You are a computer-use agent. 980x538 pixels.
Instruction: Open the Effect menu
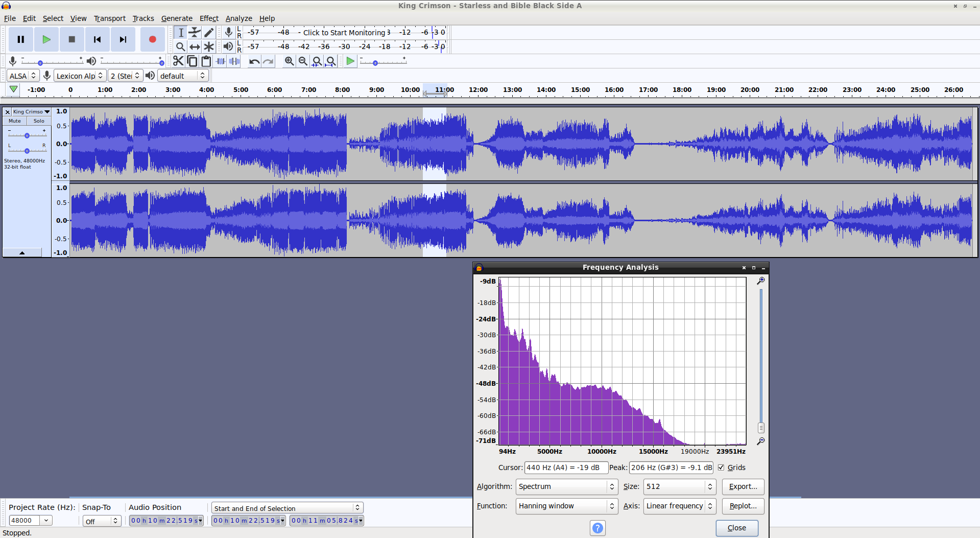pos(209,18)
